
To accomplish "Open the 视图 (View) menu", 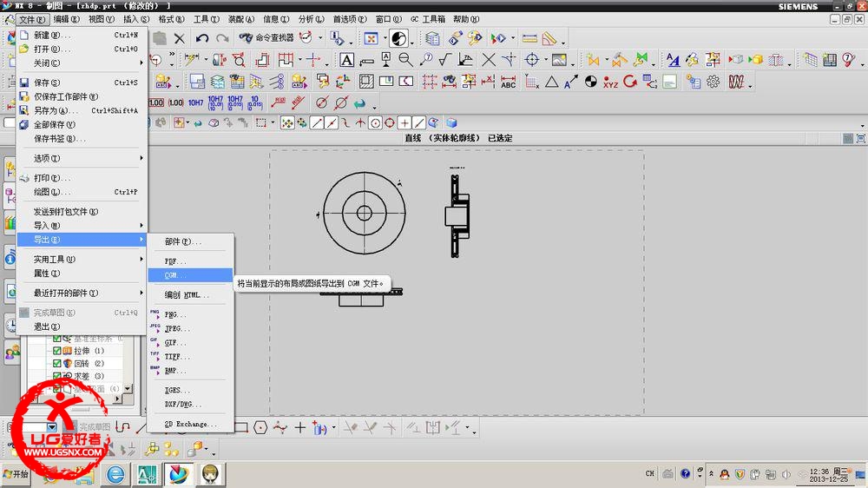I will pyautogui.click(x=102, y=19).
